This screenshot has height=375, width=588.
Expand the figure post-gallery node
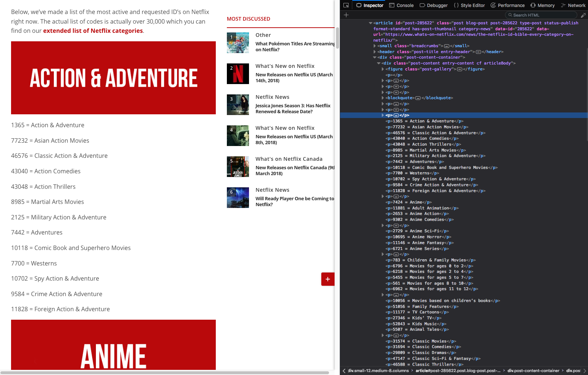(x=383, y=69)
